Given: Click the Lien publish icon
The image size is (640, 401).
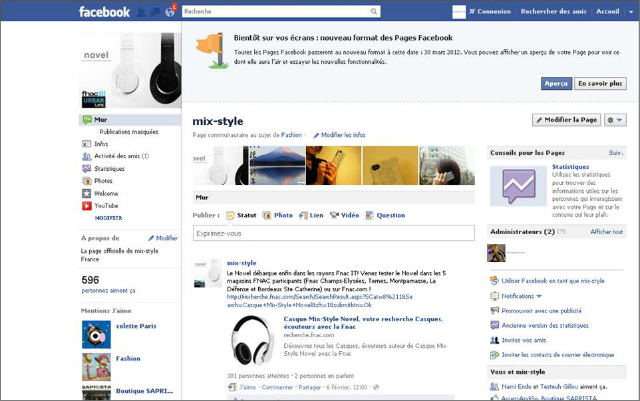Looking at the screenshot, I should coord(303,215).
